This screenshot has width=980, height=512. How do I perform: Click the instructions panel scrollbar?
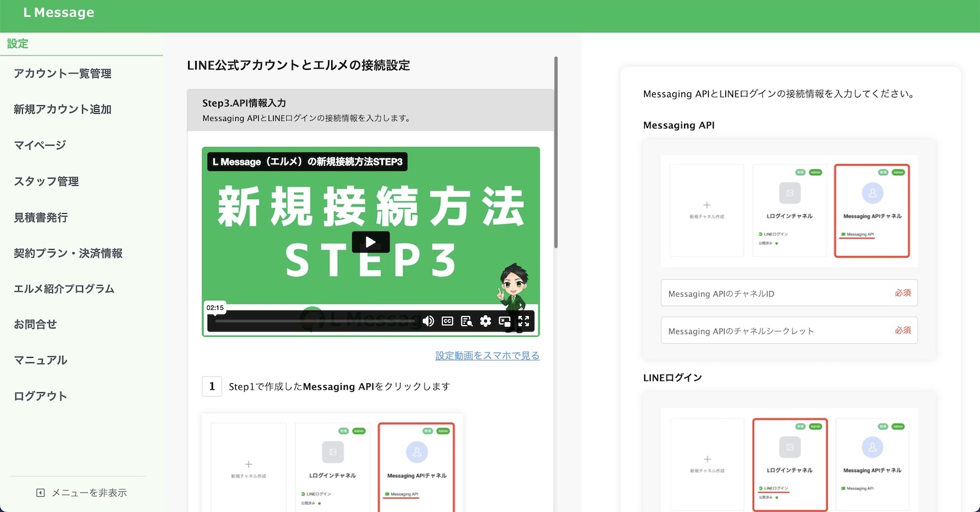point(556,152)
